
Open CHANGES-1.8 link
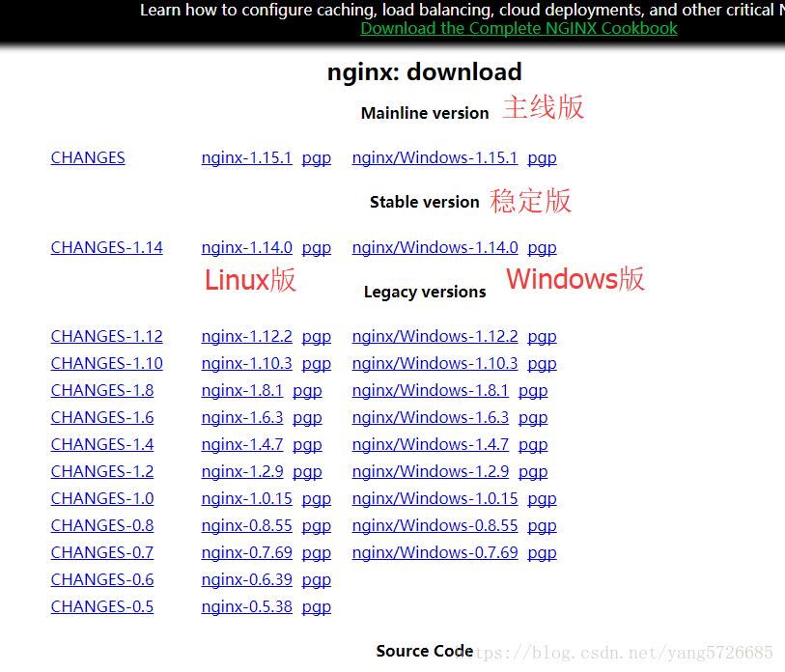point(102,391)
